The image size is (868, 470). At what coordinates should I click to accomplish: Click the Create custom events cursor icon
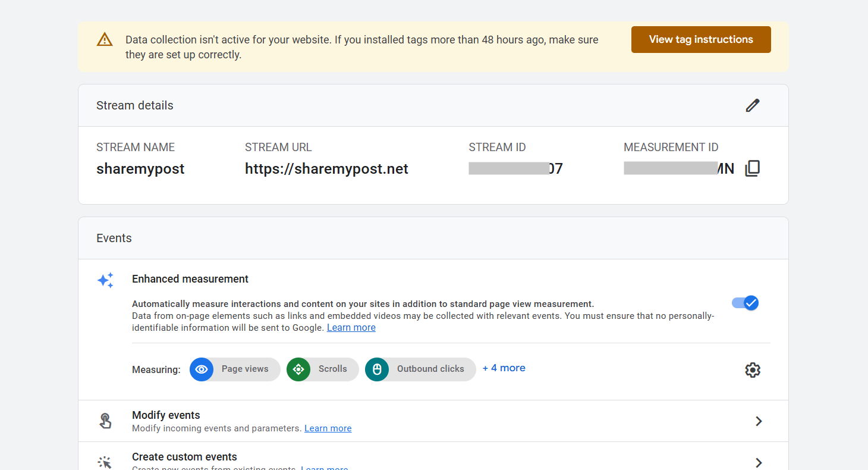tap(105, 462)
